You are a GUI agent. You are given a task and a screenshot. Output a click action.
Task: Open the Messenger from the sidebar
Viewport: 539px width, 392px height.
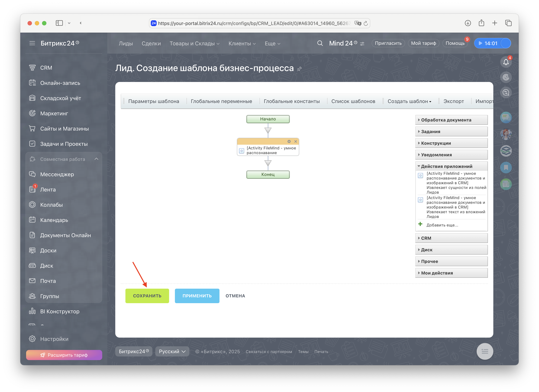point(57,174)
